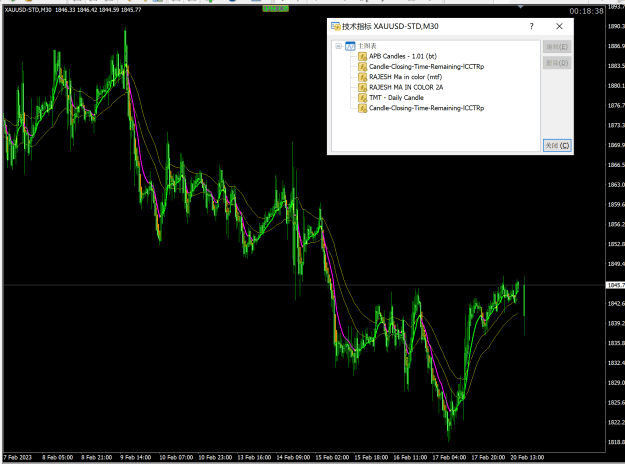Click the RAJESH Ma in color (mtf) icon
This screenshot has height=464, width=625.
[362, 77]
